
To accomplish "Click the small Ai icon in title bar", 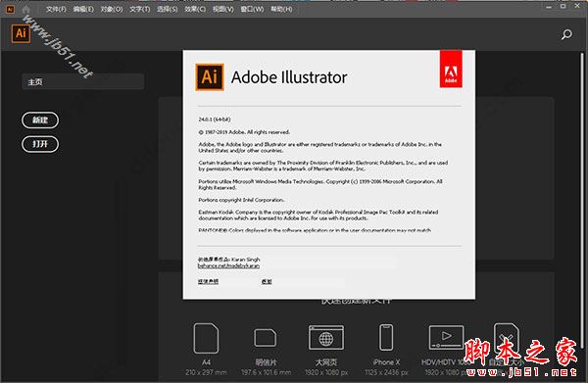I will point(10,10).
